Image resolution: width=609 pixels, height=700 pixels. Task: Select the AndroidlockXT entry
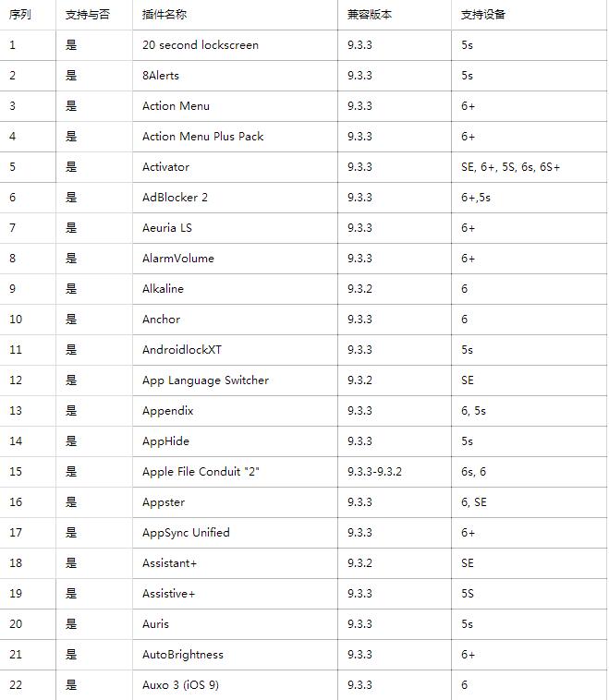pos(182,350)
